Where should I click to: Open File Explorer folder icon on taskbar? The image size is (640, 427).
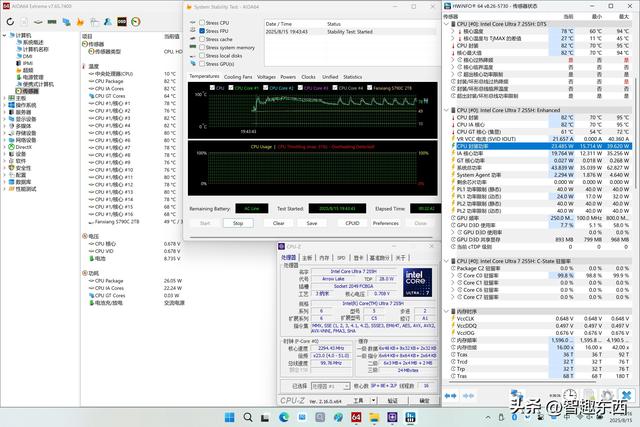point(374,417)
